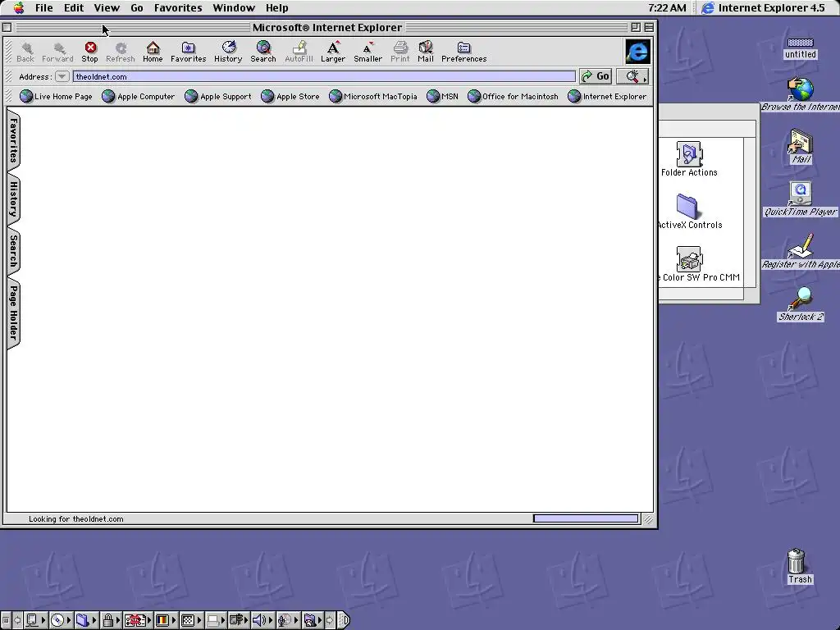Open the File menu
840x630 pixels.
[44, 8]
